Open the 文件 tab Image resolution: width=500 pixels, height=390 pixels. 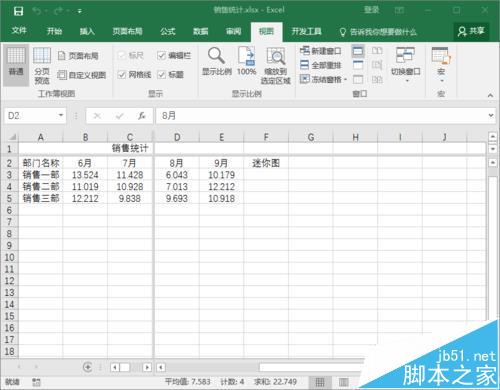tap(19, 31)
